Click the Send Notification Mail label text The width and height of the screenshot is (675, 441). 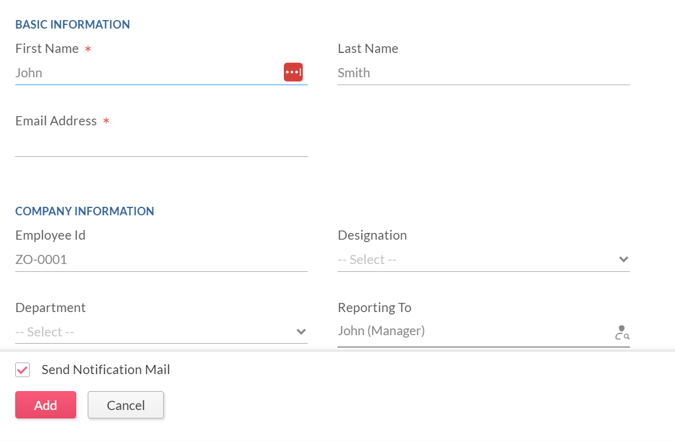click(105, 370)
